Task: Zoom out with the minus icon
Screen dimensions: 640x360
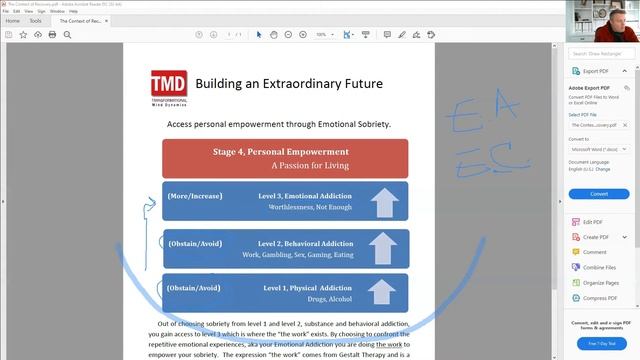Action: (288, 35)
